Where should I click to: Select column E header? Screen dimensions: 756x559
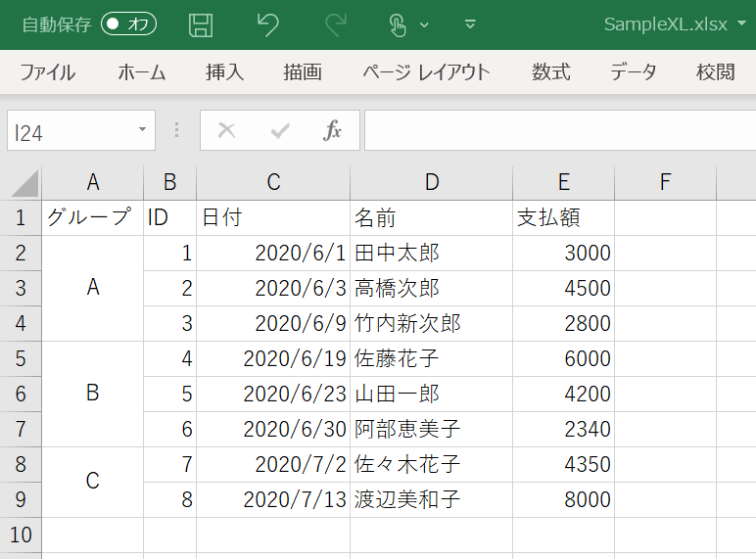(x=563, y=183)
